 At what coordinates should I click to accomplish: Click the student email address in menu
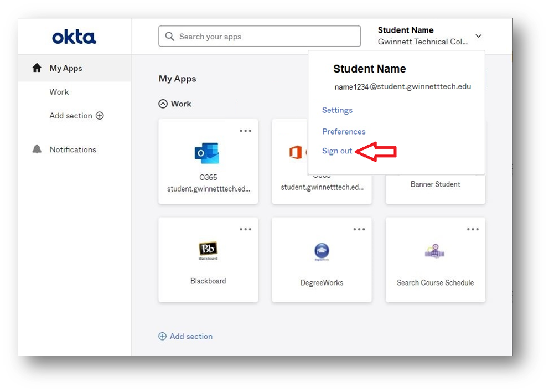[403, 86]
